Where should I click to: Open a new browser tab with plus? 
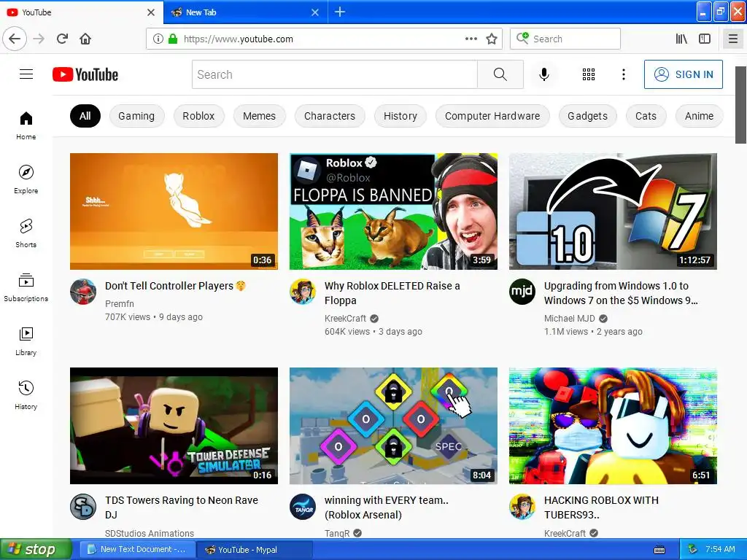point(340,12)
